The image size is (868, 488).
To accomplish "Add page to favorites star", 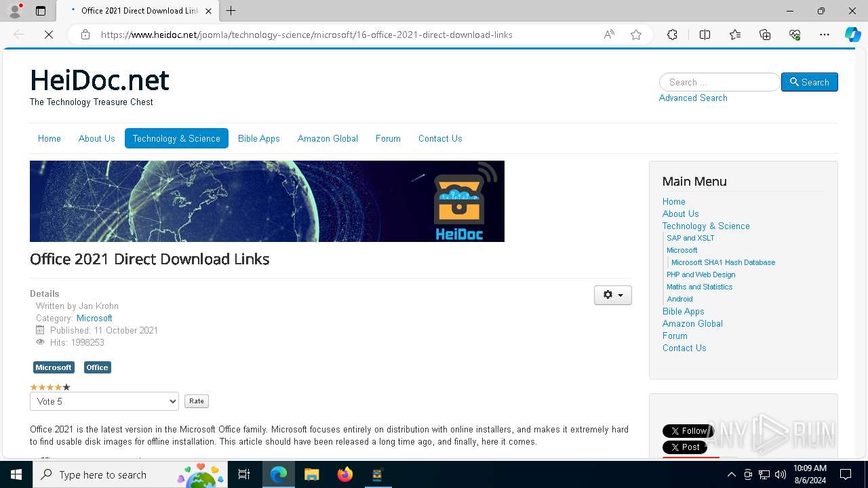I will click(636, 35).
